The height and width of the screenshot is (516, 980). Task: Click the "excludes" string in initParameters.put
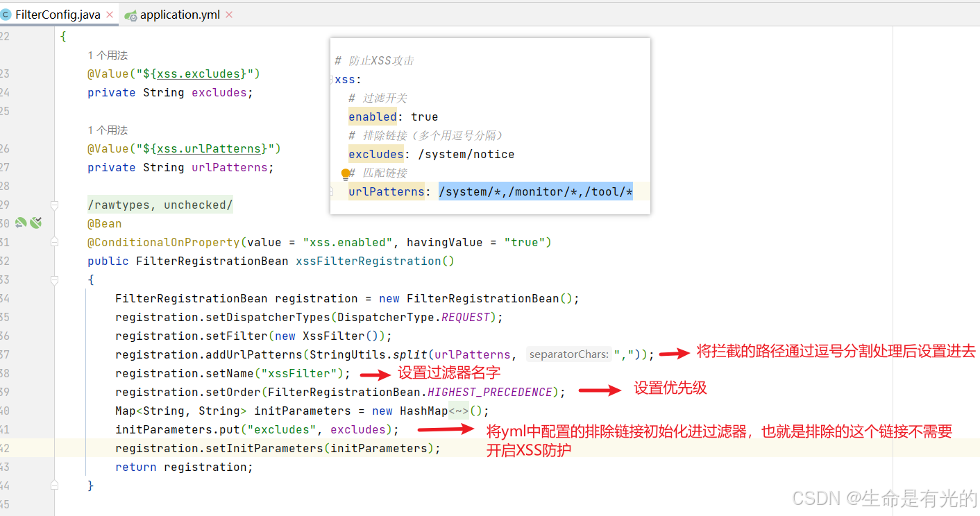282,429
